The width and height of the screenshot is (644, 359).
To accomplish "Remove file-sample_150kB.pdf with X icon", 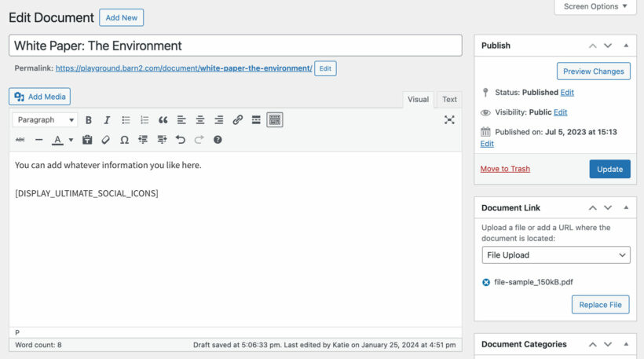I will (486, 282).
